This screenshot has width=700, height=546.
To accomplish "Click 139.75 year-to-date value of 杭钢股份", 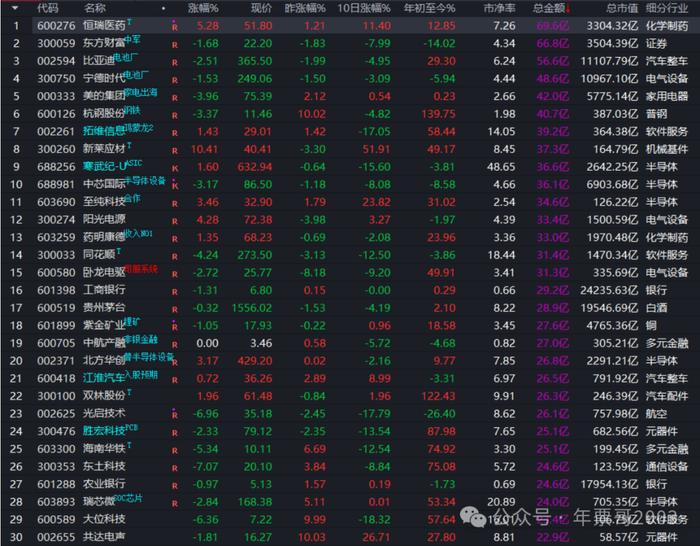I will click(x=438, y=114).
